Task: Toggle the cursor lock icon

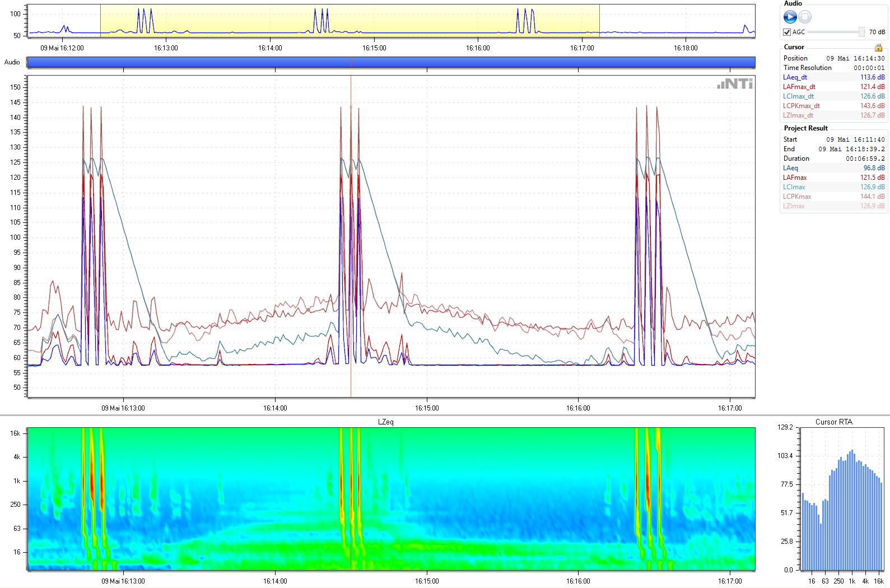Action: point(878,48)
